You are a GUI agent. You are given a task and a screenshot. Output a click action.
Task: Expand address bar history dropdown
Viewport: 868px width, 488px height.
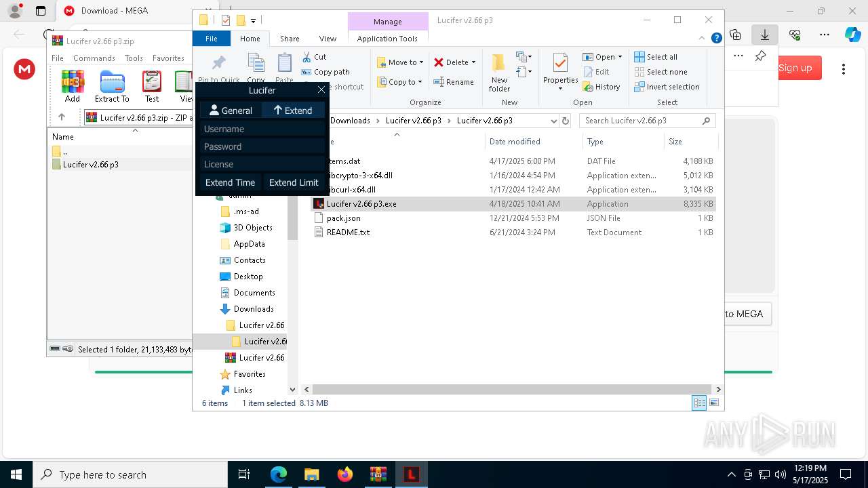click(x=553, y=121)
